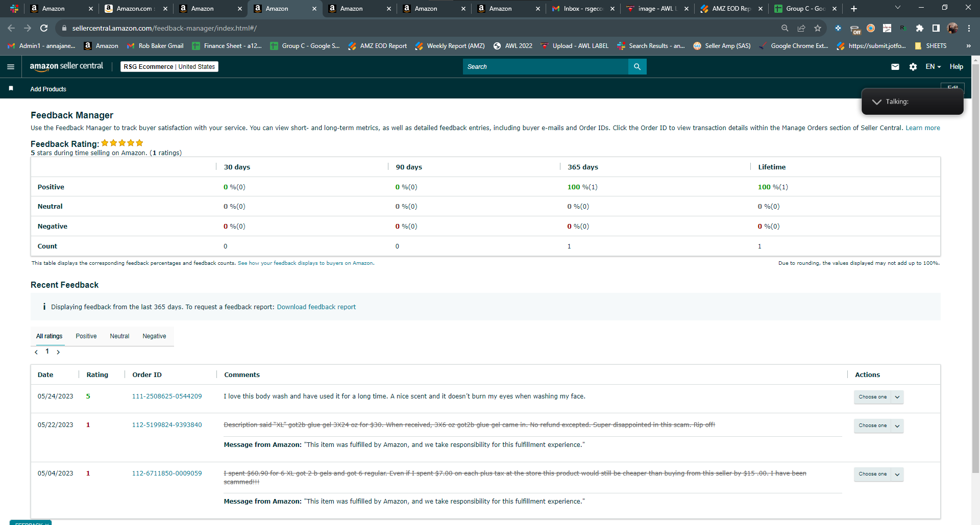Screen dimensions: 980x525
Task: Click the search magnifier button
Action: [x=637, y=67]
